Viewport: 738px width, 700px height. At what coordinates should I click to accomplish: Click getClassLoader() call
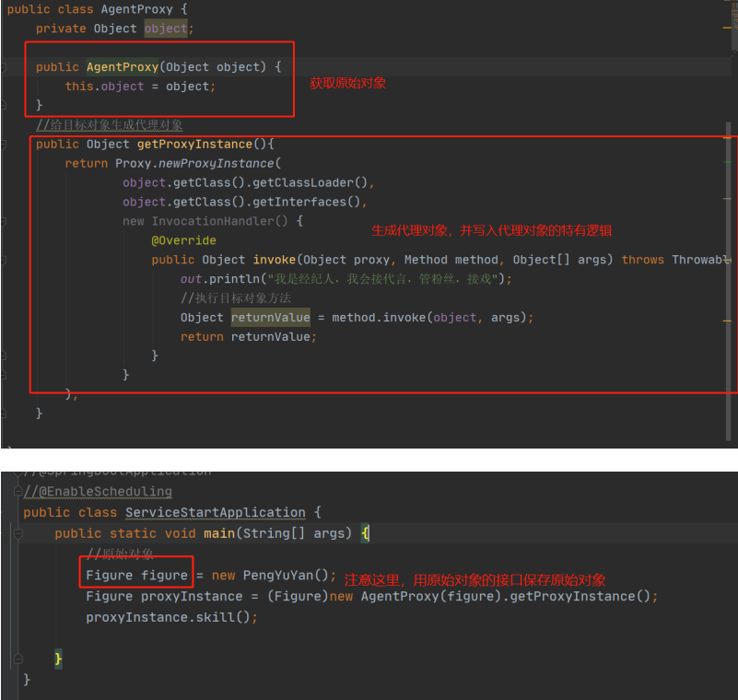point(310,182)
